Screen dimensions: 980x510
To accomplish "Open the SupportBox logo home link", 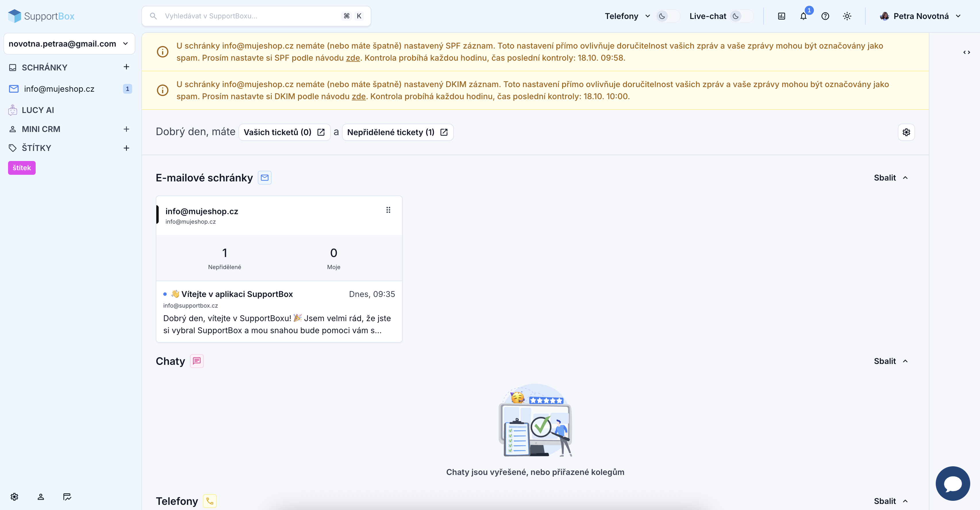I will coord(41,16).
